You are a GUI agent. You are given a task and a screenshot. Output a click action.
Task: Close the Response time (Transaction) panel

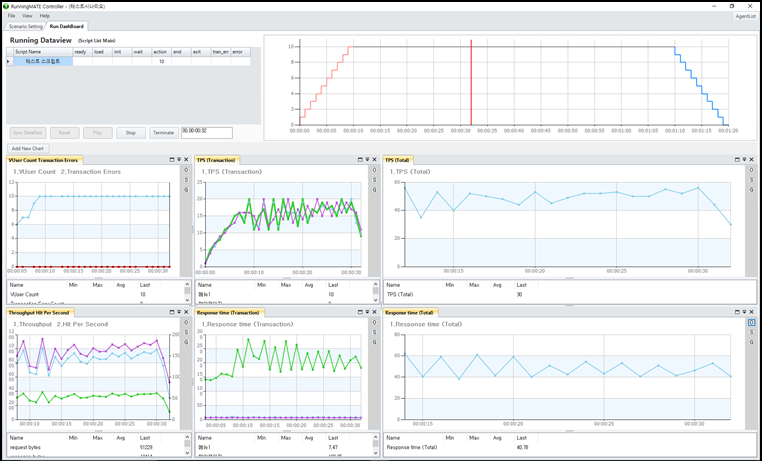coord(375,313)
